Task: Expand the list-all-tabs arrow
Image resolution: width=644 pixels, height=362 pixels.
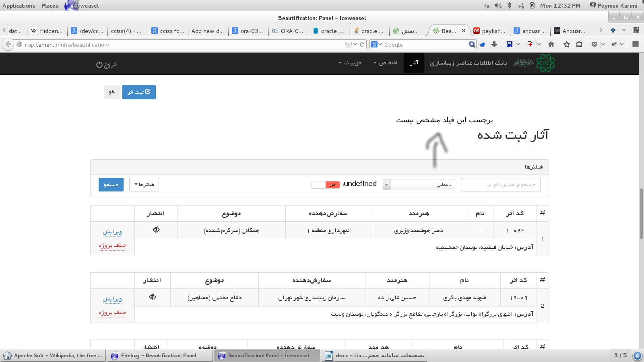Action: [x=624, y=30]
